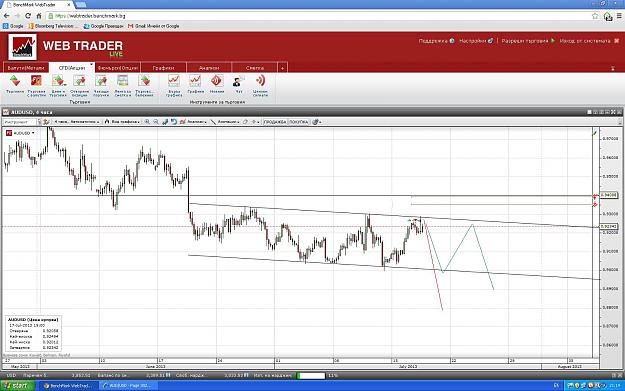Click the red 'Търговия с валути' ribbon icon
Image resolution: width=625 pixels, height=391 pixels.
(x=36, y=81)
